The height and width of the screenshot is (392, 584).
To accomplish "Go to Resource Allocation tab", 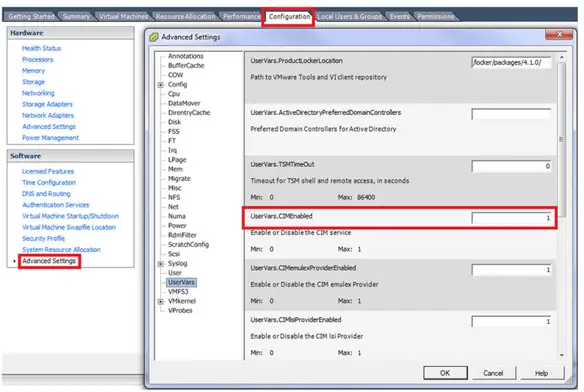I will click(185, 16).
